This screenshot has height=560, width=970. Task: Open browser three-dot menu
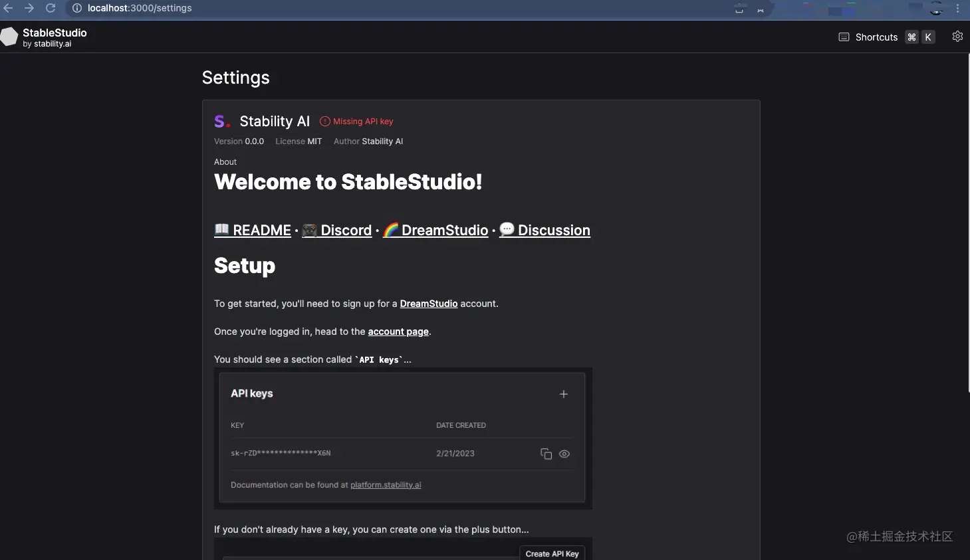click(958, 9)
